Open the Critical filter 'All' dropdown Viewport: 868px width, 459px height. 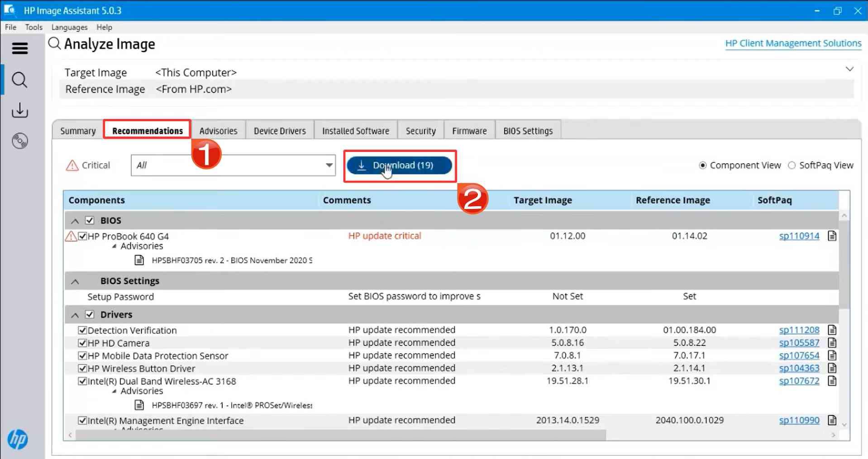tap(329, 165)
